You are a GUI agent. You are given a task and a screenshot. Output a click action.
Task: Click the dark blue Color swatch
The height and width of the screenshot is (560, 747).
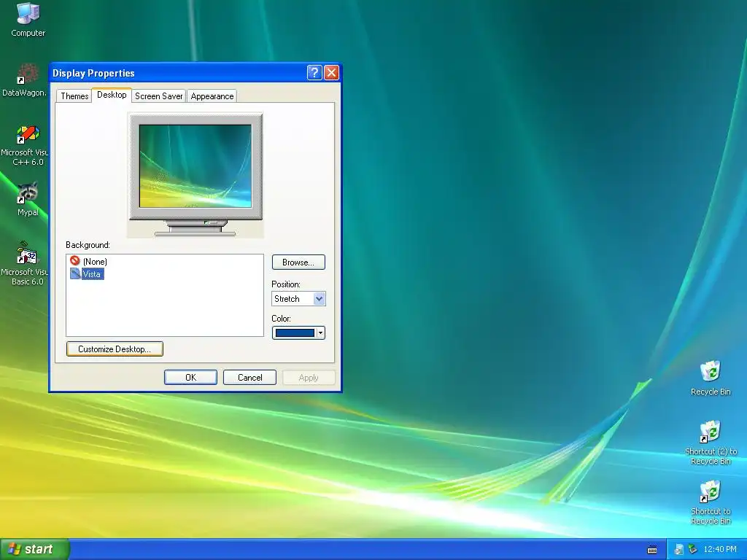coord(295,332)
